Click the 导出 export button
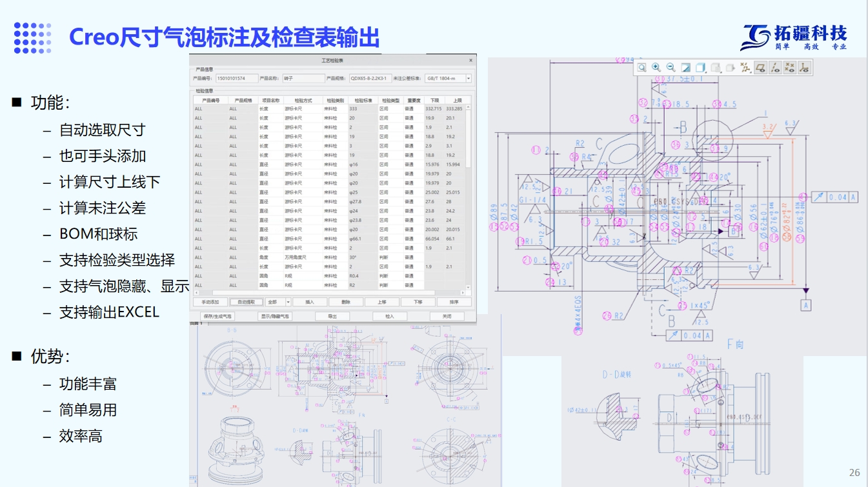This screenshot has height=487, width=868. tap(332, 316)
